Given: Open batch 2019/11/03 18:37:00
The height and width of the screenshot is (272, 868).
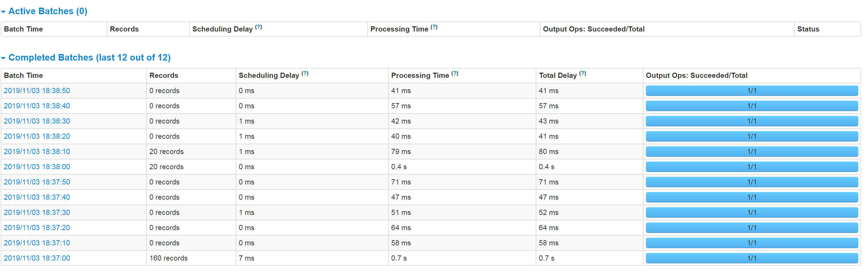Looking at the screenshot, I should (37, 258).
